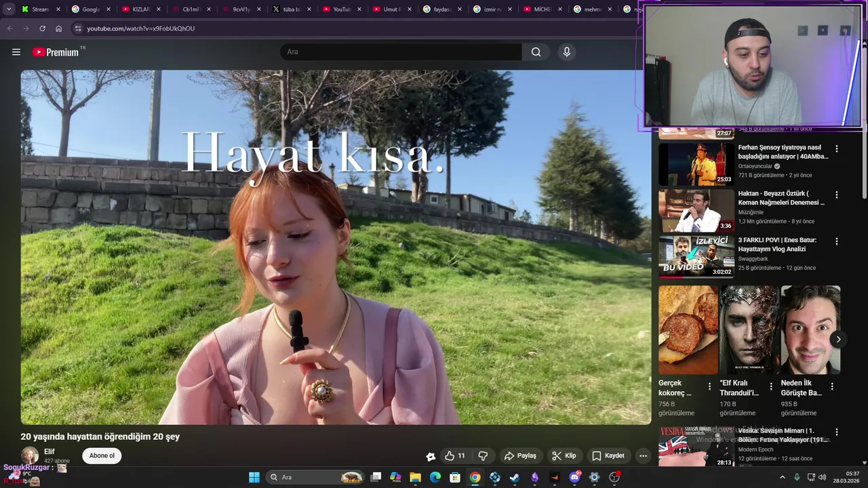Launch File Explorer from taskbar

pos(416,477)
